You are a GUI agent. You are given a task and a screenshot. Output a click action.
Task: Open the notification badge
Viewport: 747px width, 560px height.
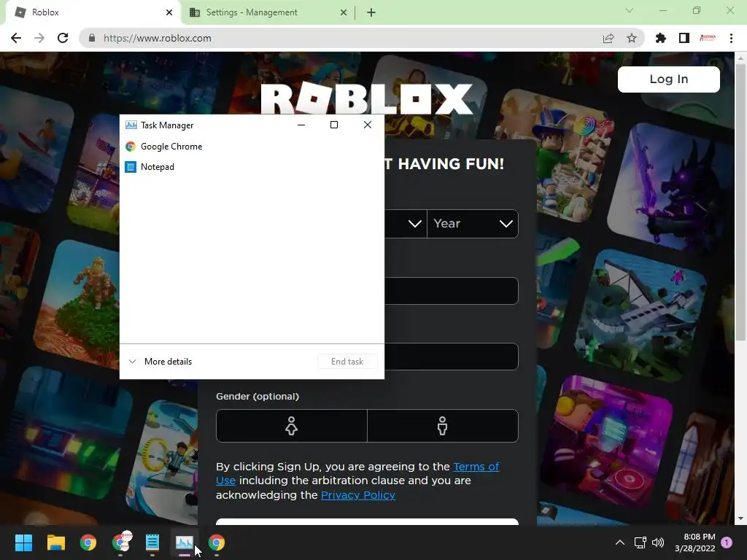[x=727, y=542]
